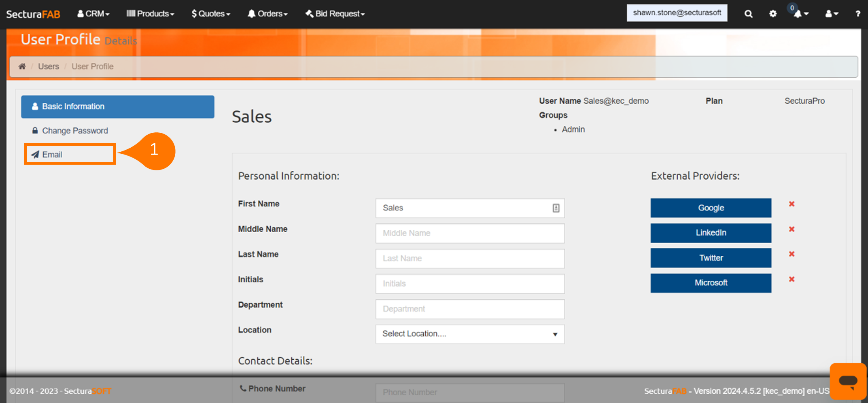Remove the Google provider red X
The width and height of the screenshot is (868, 403).
click(792, 204)
